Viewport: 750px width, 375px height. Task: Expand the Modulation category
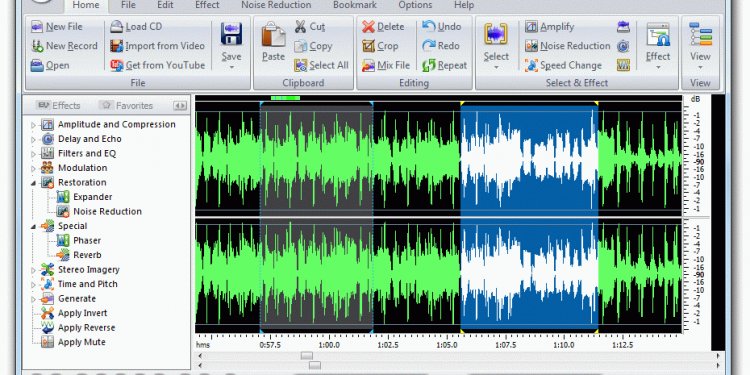coord(33,168)
